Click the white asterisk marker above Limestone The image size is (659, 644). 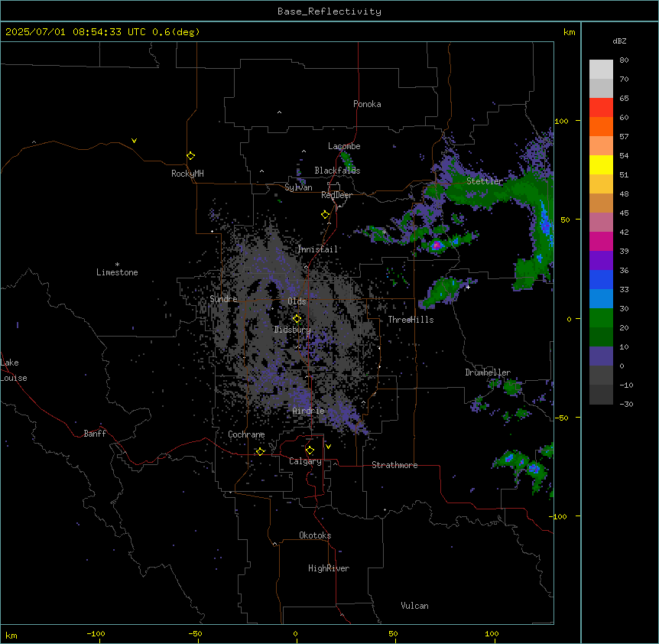(117, 265)
